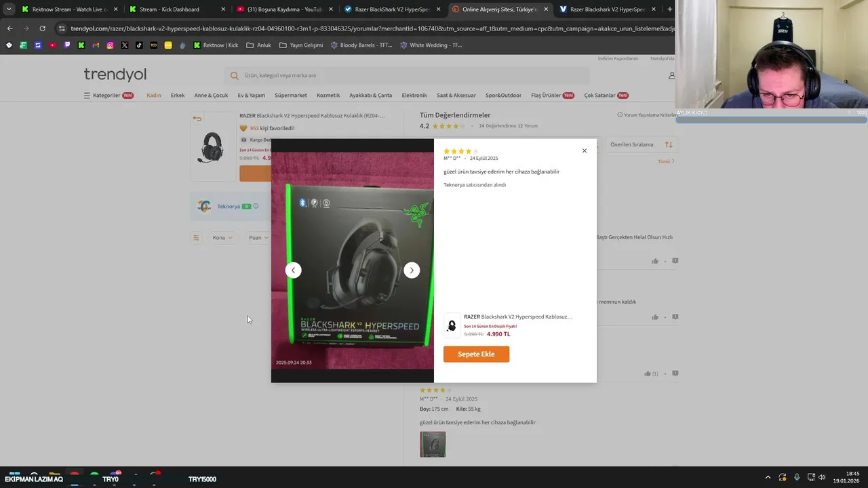The height and width of the screenshot is (488, 868).
Task: Open the Ayakkabı & Çanta category
Action: pos(371,96)
